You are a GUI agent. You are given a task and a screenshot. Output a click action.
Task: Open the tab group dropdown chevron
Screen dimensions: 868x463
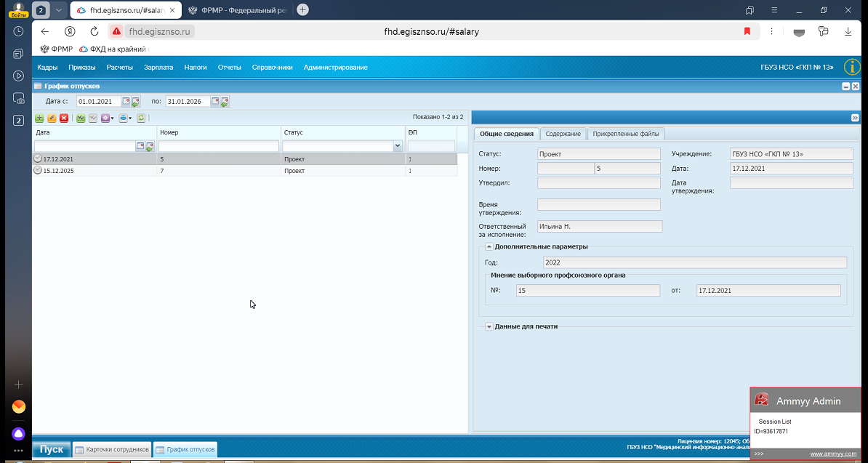click(x=59, y=10)
